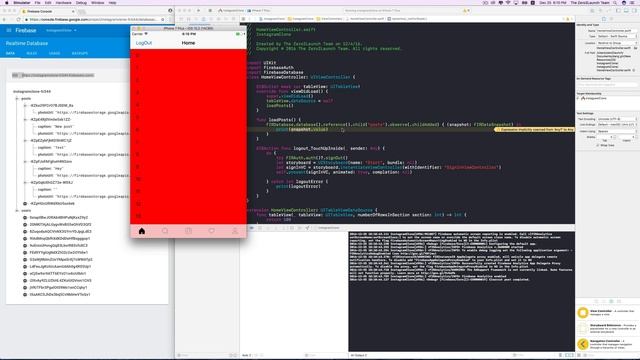640x360 pixels.
Task: Click the Xcode Stop button
Action: [210, 11]
